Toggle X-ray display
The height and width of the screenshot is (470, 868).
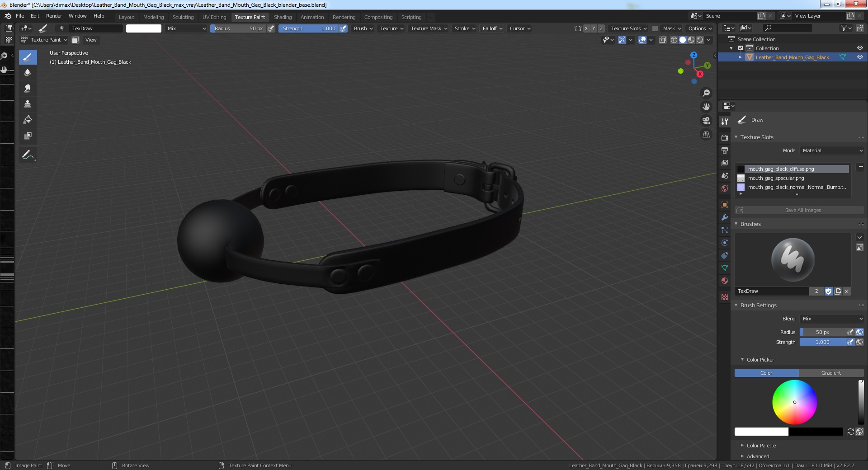(663, 40)
